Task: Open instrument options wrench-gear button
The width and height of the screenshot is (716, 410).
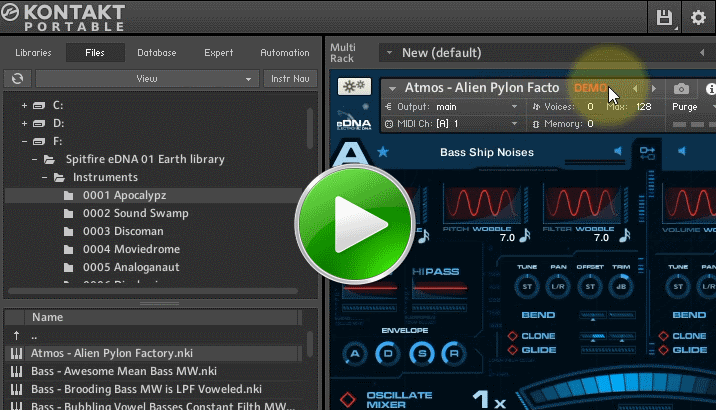Action: pos(354,88)
